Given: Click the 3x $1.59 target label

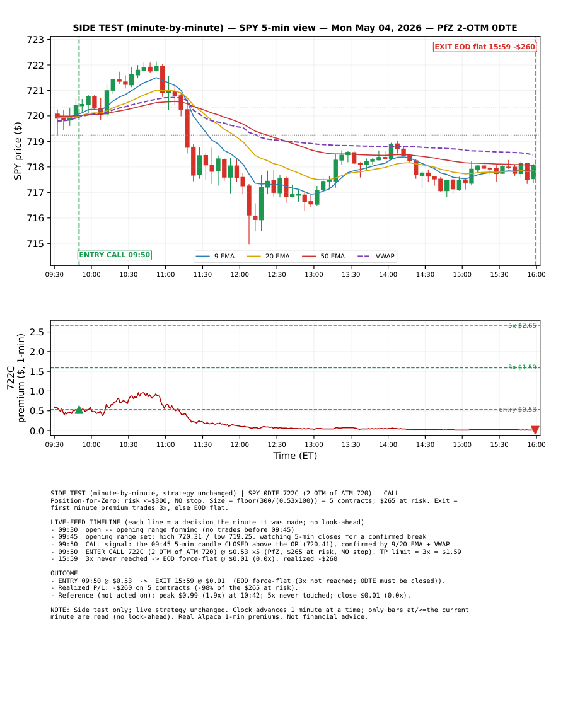Looking at the screenshot, I should click(522, 367).
